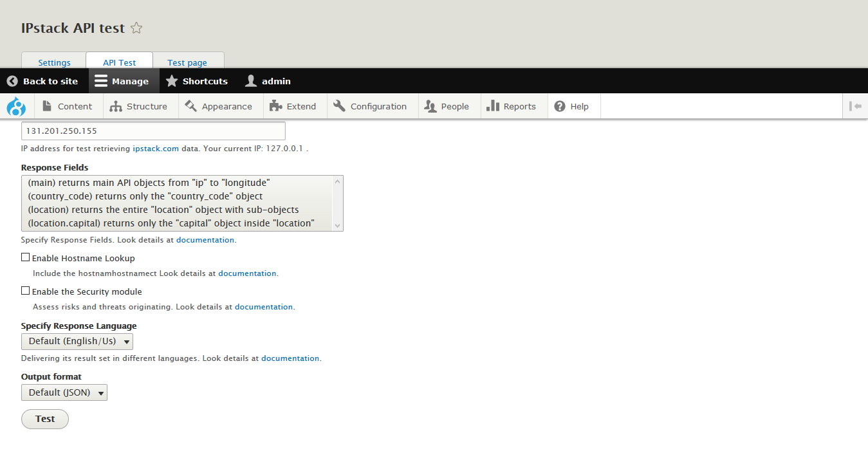Select the API Test tab
This screenshot has width=868, height=451.
tap(120, 62)
